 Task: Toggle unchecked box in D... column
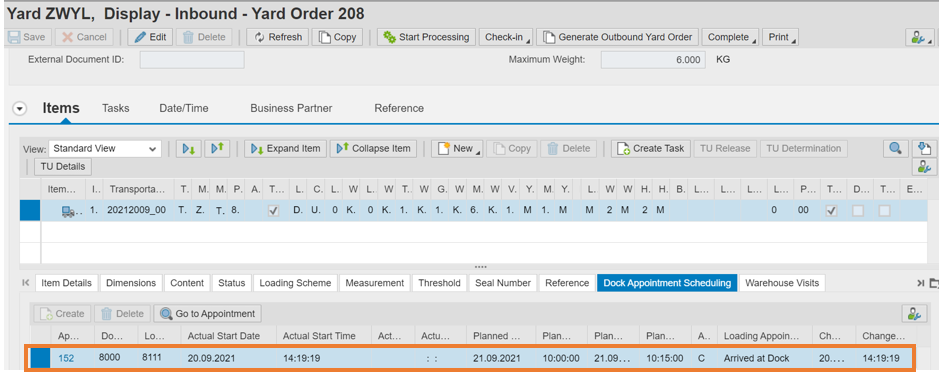[x=858, y=211]
